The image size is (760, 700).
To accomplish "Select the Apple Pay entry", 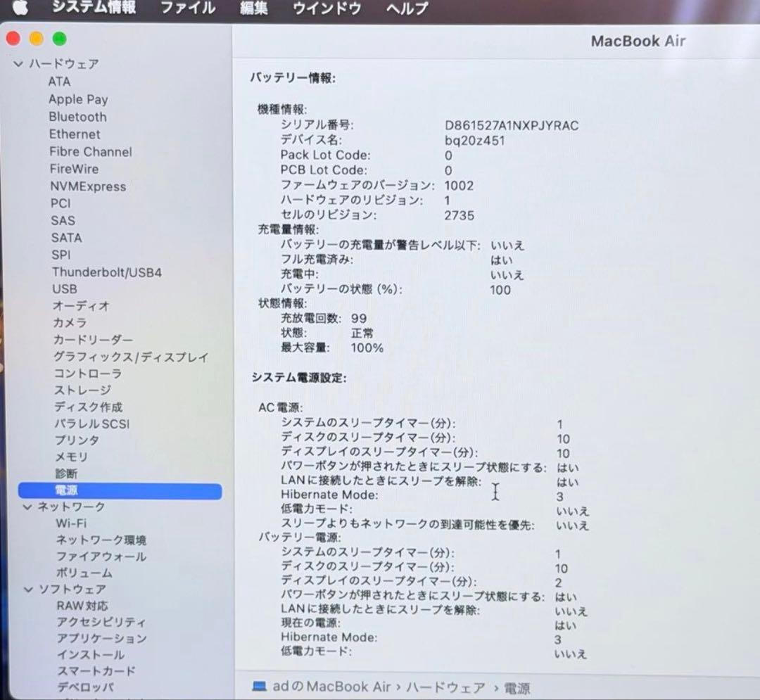I will 79,98.
